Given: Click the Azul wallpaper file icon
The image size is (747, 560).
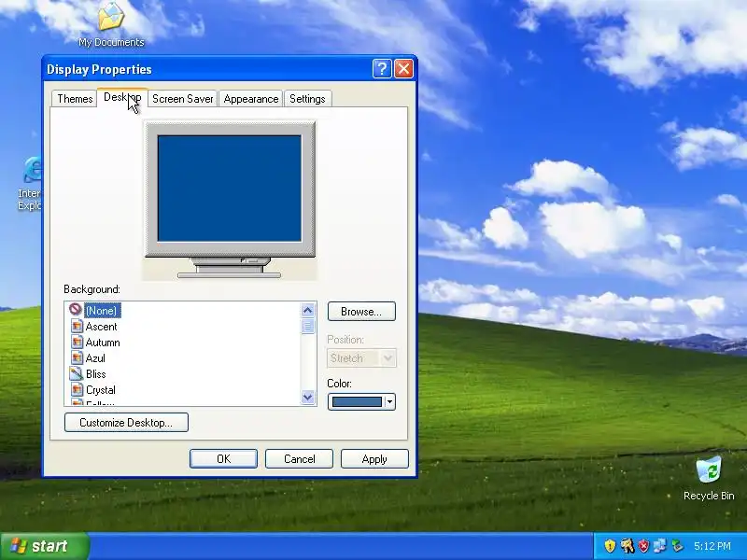Looking at the screenshot, I should click(77, 357).
